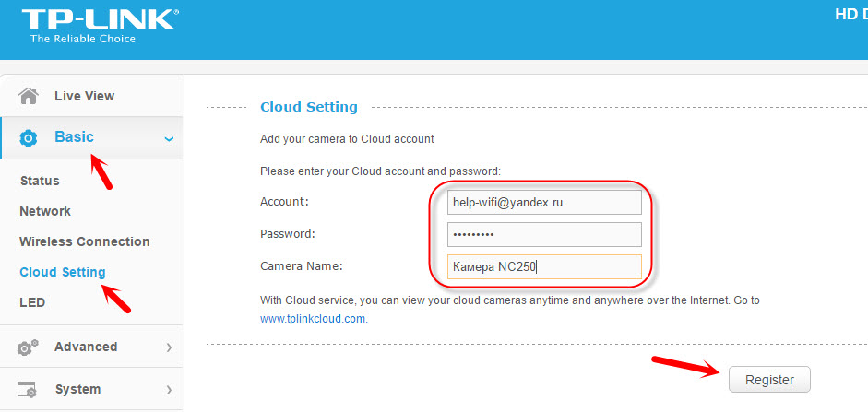Click the Camera Name text box
Viewport: 868px width, 412px height.
[543, 266]
